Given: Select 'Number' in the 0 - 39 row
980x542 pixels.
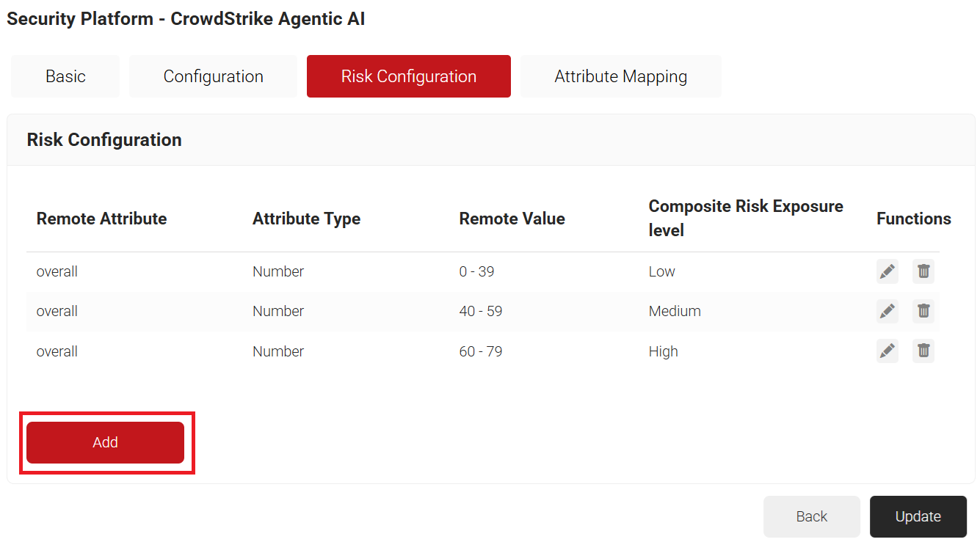Looking at the screenshot, I should [x=278, y=271].
